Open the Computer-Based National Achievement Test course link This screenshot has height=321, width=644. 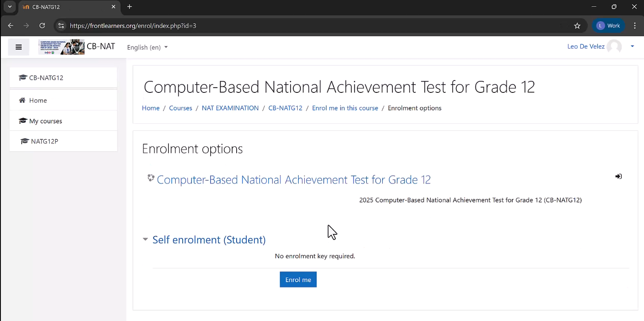click(x=293, y=180)
